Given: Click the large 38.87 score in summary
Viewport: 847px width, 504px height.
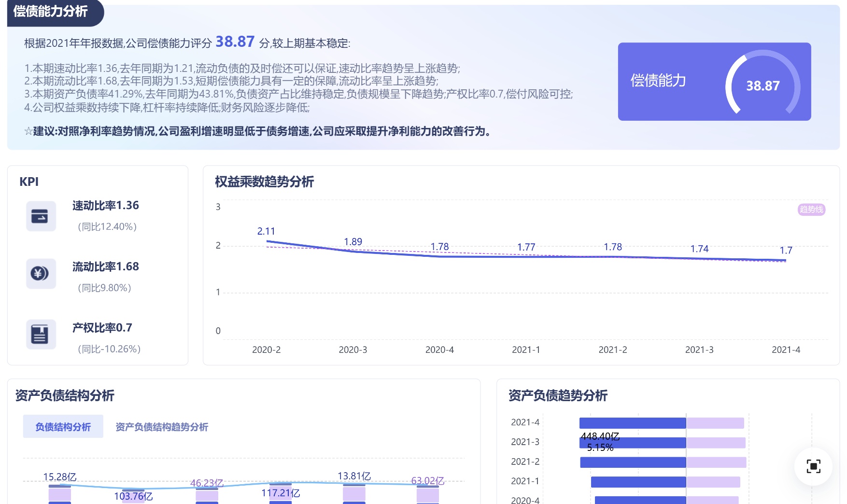Looking at the screenshot, I should pyautogui.click(x=235, y=42).
